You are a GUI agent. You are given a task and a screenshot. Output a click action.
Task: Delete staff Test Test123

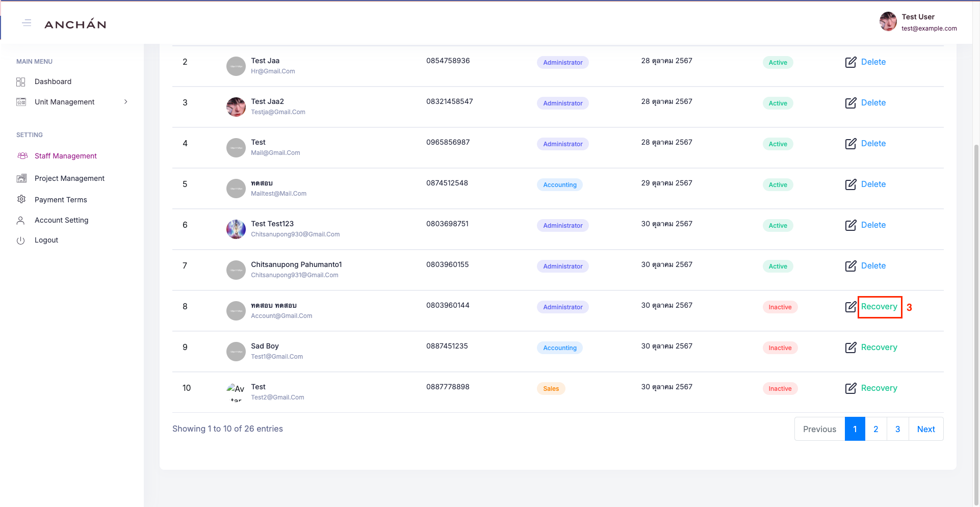tap(873, 225)
